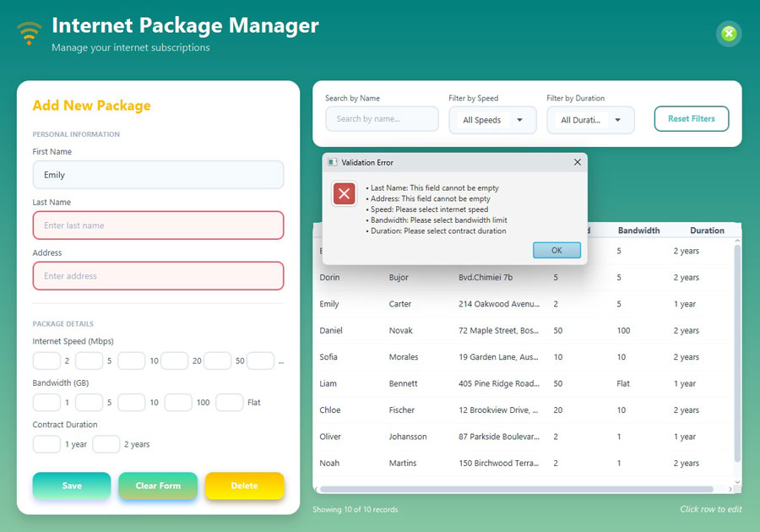Click OK in the Validation Error dialog
The image size is (760, 532).
click(556, 250)
